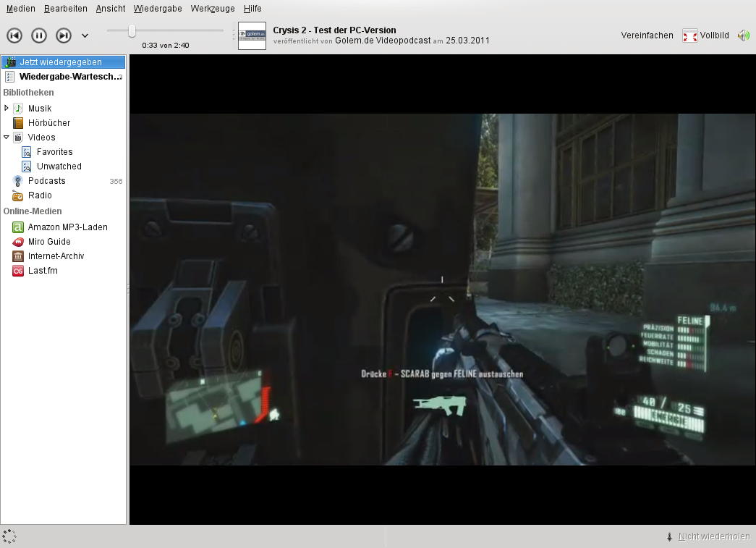Click the Vereinfachen button
This screenshot has width=756, height=548.
pyautogui.click(x=647, y=35)
